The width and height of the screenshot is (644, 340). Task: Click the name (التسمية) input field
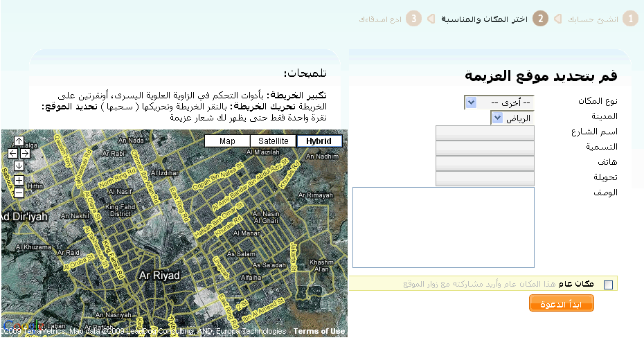(485, 148)
